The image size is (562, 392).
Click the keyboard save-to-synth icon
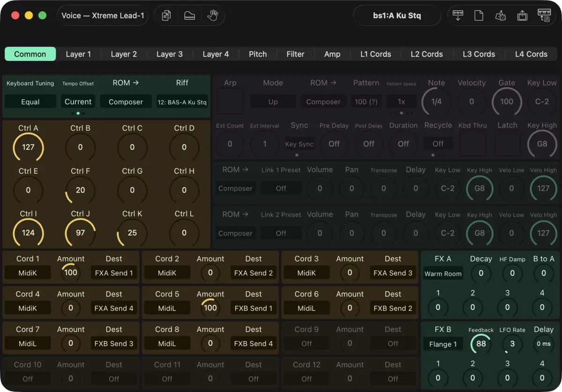544,15
